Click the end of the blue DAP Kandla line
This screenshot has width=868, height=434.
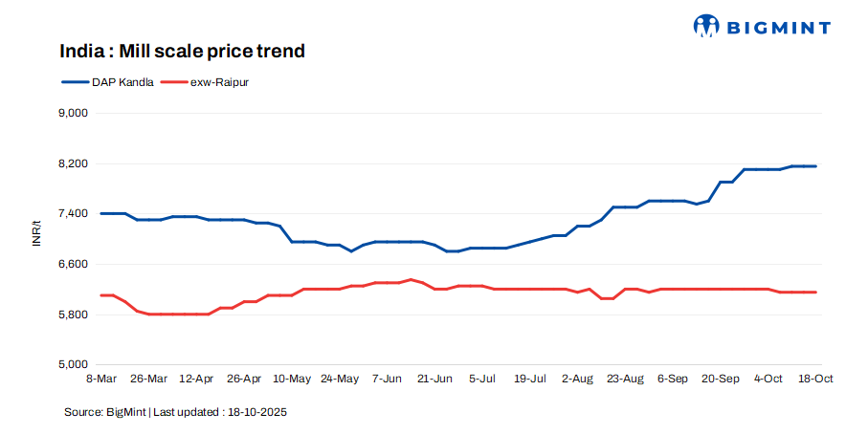coord(815,166)
